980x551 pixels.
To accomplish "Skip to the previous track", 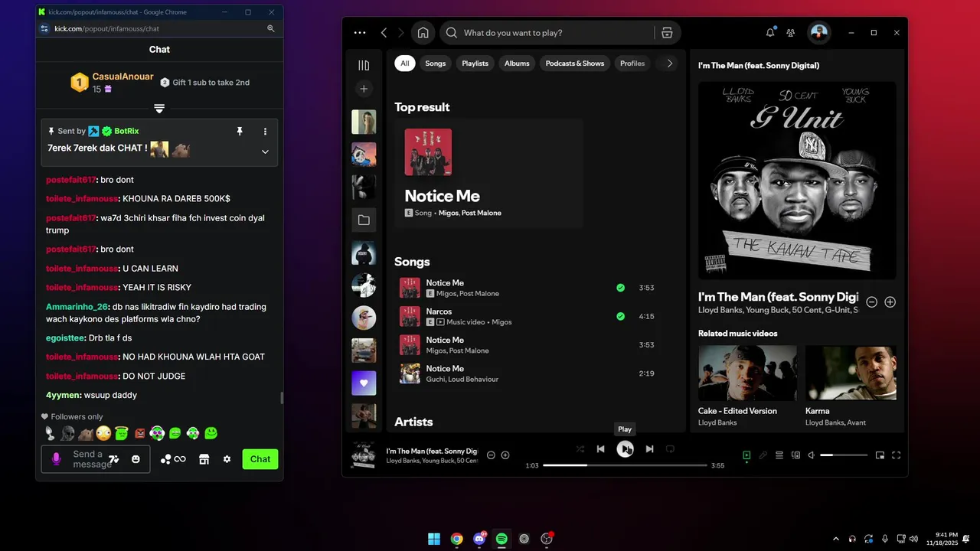I will pos(601,449).
